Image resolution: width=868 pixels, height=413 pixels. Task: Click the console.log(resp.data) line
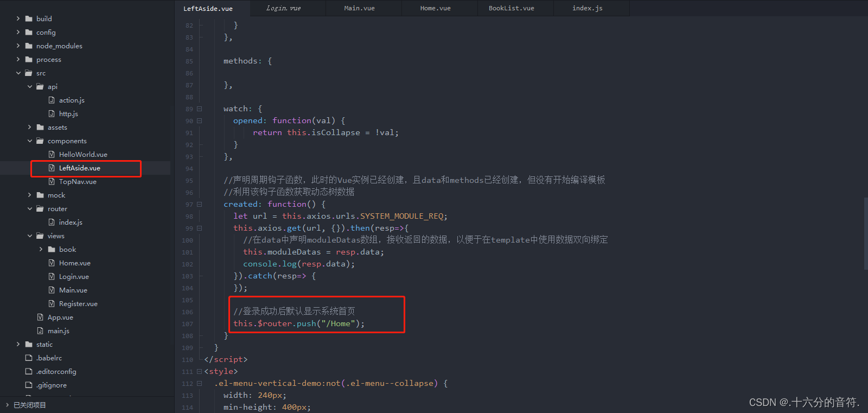[299, 264]
